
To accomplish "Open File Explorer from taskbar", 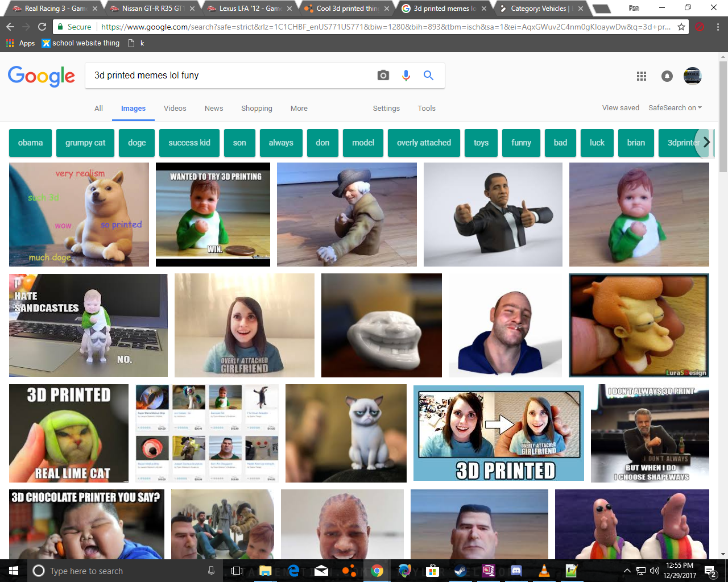I will (x=266, y=571).
